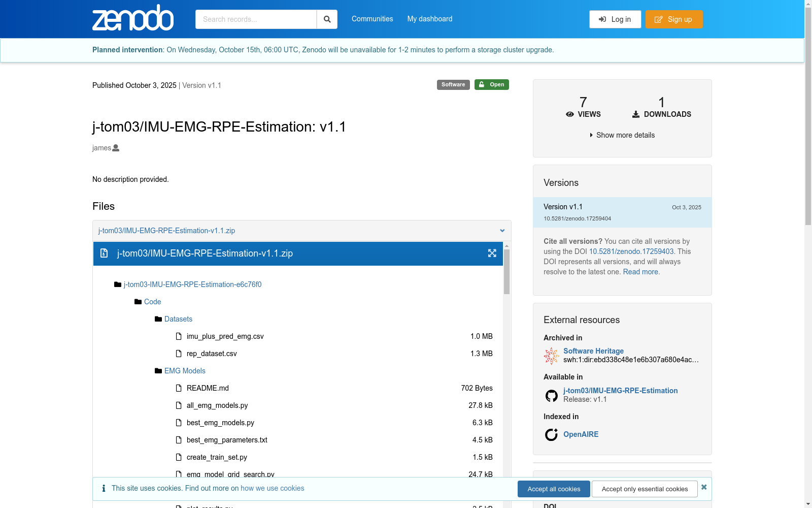Collapse the zip file preview chevron

click(x=502, y=231)
